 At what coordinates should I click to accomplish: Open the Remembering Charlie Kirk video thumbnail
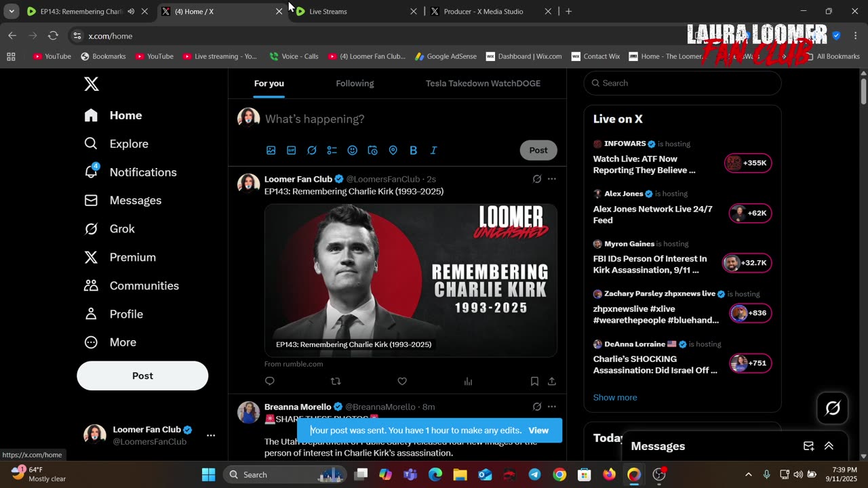(411, 281)
